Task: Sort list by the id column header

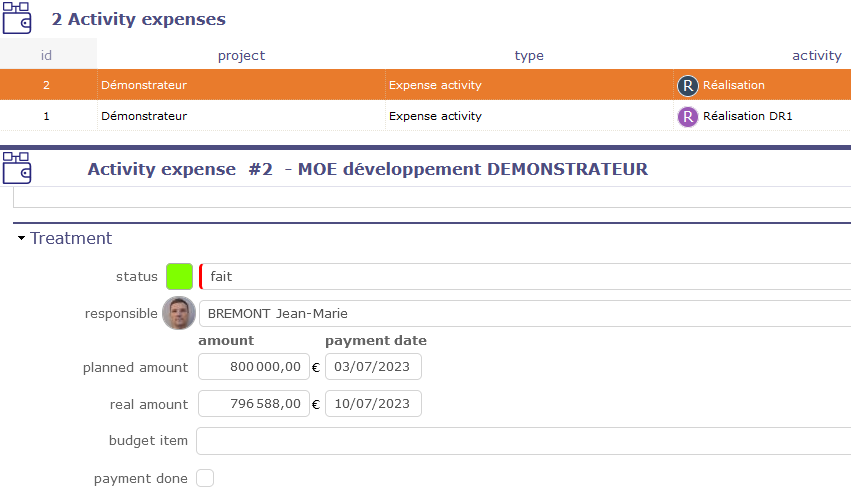Action: (x=47, y=56)
